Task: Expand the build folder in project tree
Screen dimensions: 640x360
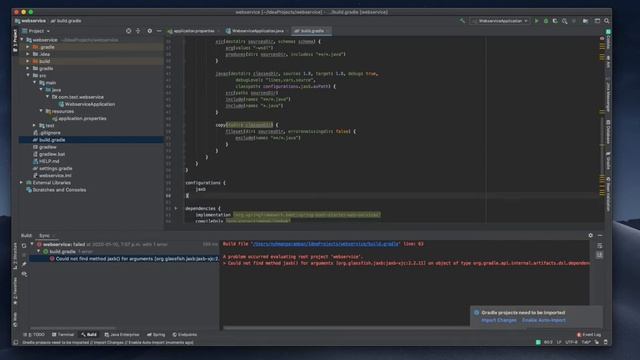Action: pyautogui.click(x=28, y=61)
